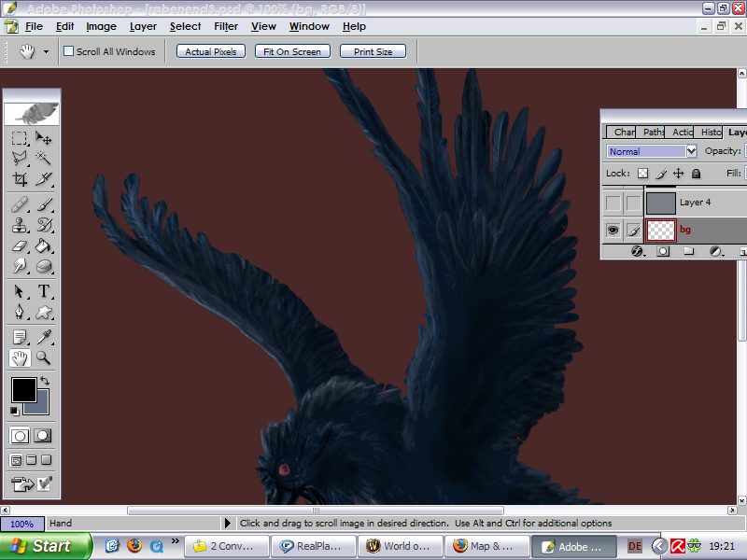Select the Polygonal Lasso tool
Screen dimensions: 747x560
pyautogui.click(x=19, y=158)
